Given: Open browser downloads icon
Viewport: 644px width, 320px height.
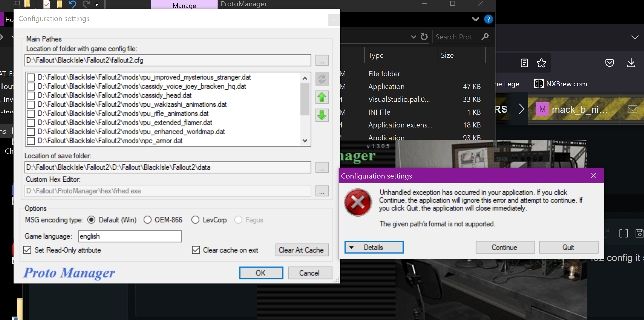Looking at the screenshot, I should (x=631, y=63).
